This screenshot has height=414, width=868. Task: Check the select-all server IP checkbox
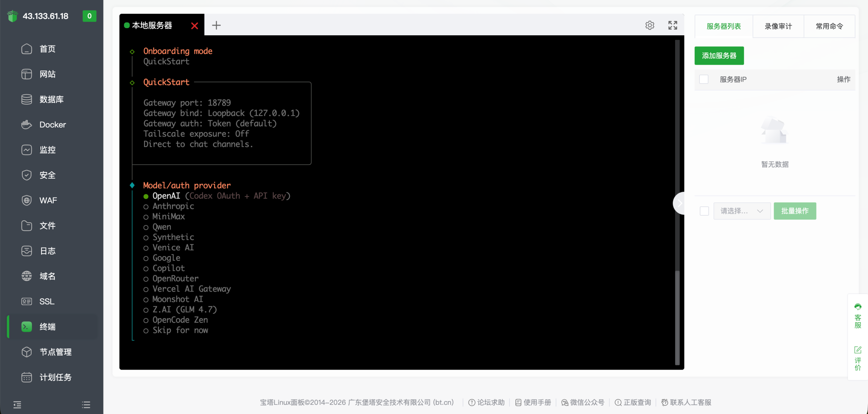pos(704,79)
